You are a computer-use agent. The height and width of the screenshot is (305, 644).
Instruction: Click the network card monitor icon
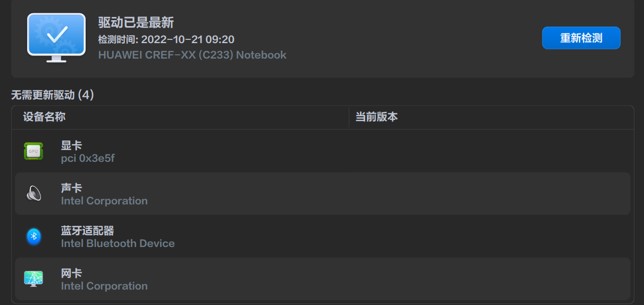click(x=34, y=278)
